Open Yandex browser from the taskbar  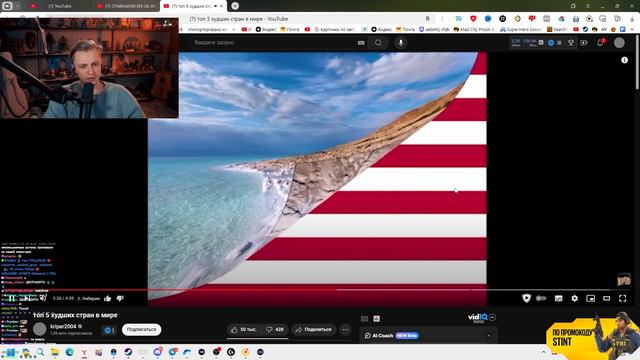(x=84, y=352)
